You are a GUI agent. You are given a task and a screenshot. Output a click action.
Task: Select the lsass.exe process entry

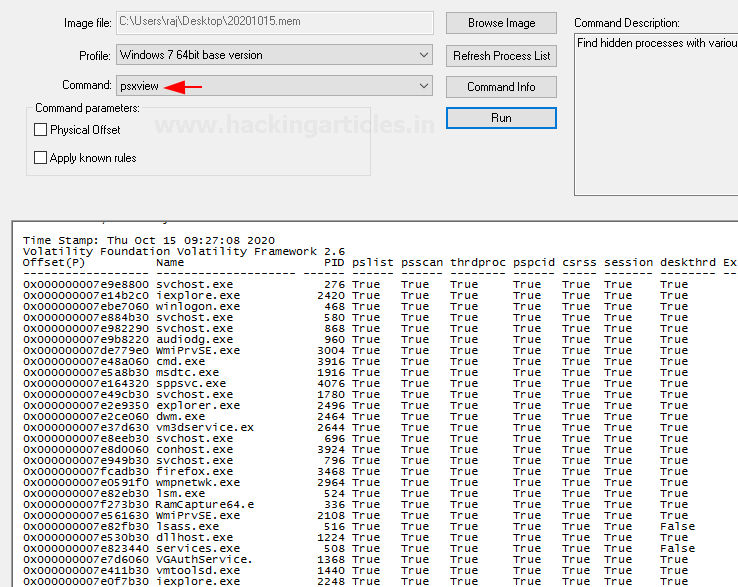pos(188,526)
